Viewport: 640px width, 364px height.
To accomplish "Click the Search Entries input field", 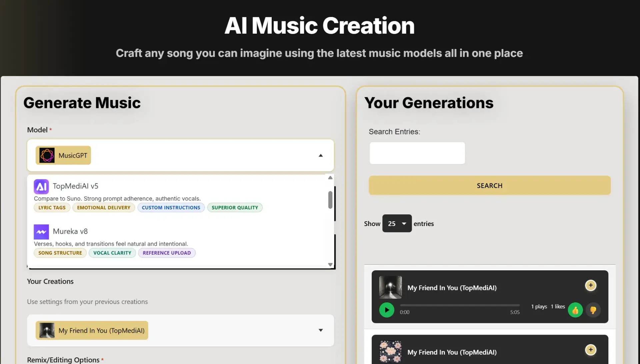I will click(417, 153).
